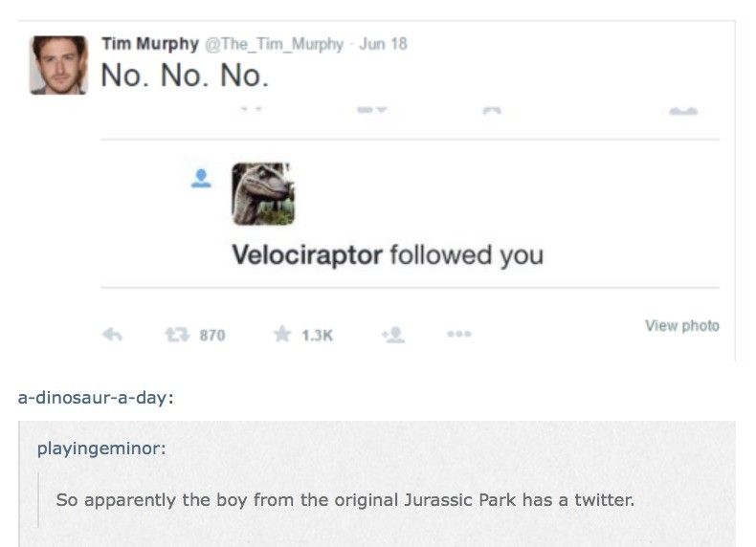
Task: Click the reply arrow icon under tweet
Action: click(x=112, y=335)
